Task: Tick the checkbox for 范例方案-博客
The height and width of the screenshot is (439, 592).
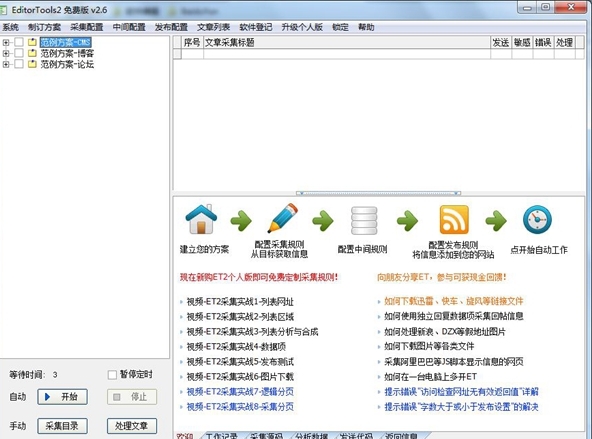Action: click(19, 53)
